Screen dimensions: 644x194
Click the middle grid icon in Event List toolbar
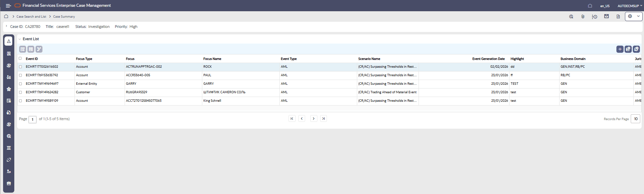pyautogui.click(x=31, y=49)
